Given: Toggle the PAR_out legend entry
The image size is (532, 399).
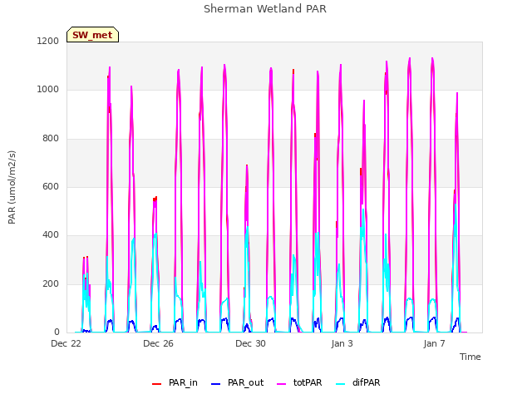Looking at the screenshot, I should tap(237, 382).
